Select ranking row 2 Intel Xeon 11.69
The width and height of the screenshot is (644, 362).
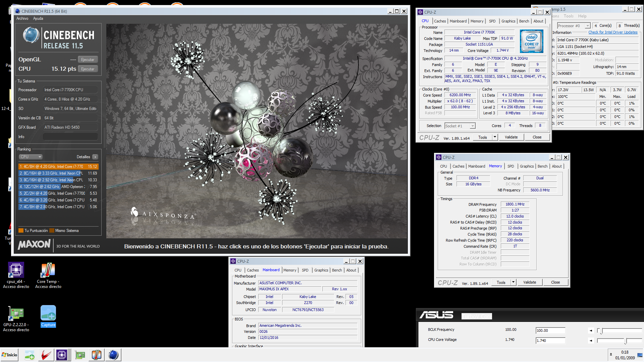(x=58, y=173)
